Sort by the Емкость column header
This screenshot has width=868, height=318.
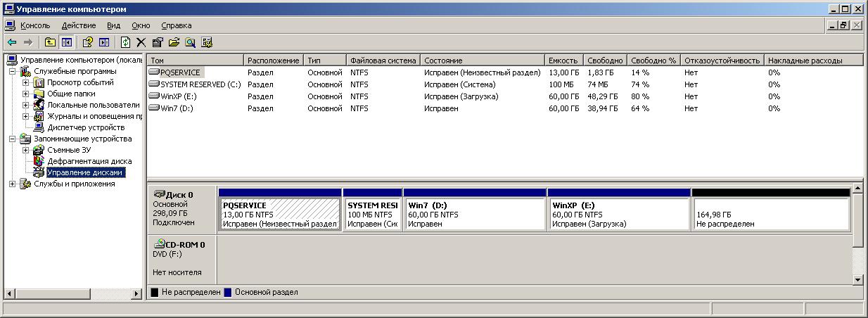click(x=564, y=61)
